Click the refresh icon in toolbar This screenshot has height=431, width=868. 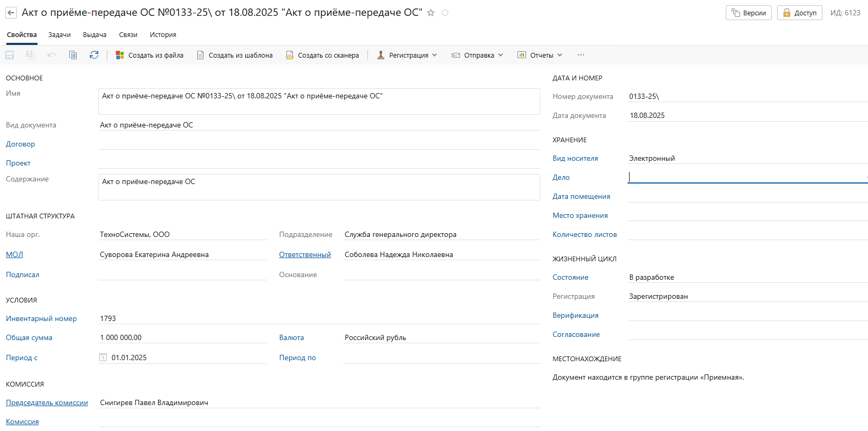(94, 55)
